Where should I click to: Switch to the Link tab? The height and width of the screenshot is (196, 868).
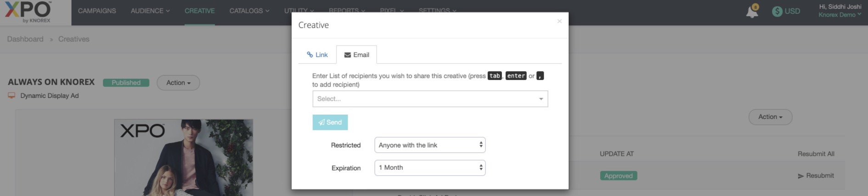(x=317, y=55)
